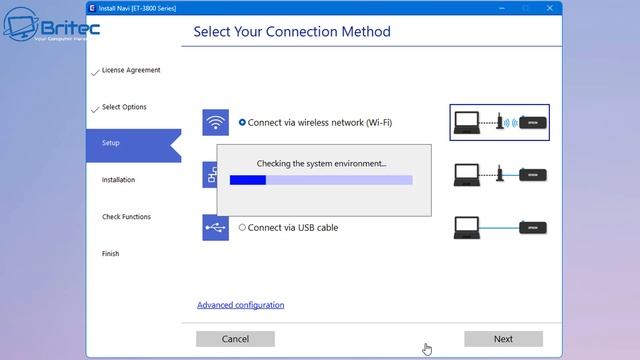Screen dimensions: 640x360
Task: Click the system environment progress bar
Action: (321, 180)
